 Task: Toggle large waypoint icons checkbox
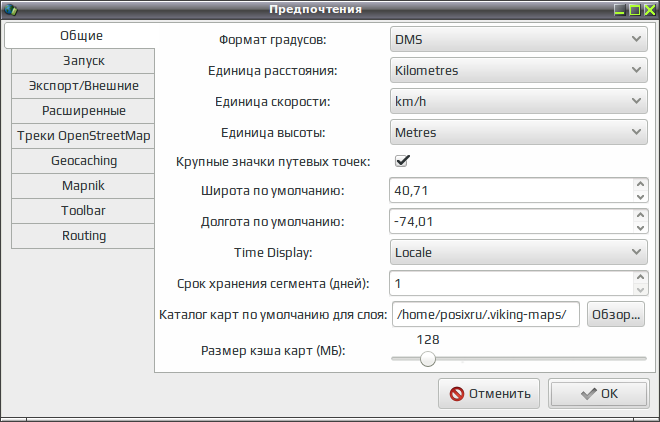click(402, 161)
